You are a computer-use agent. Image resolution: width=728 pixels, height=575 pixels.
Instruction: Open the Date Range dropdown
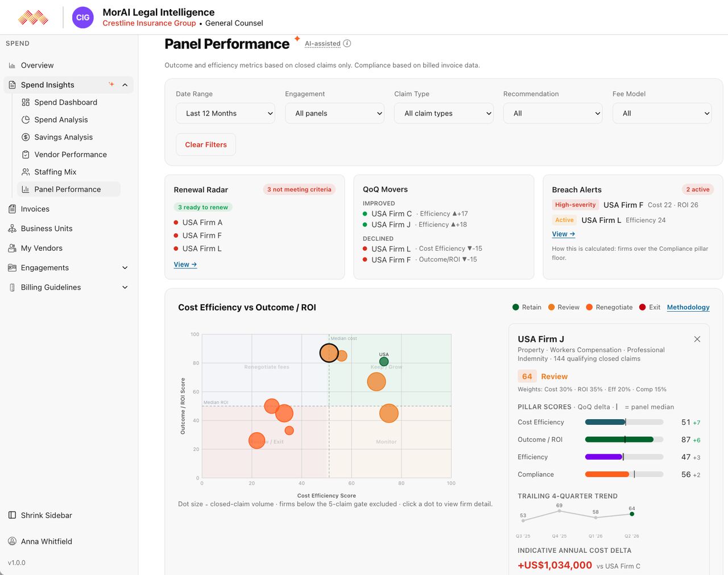(225, 113)
